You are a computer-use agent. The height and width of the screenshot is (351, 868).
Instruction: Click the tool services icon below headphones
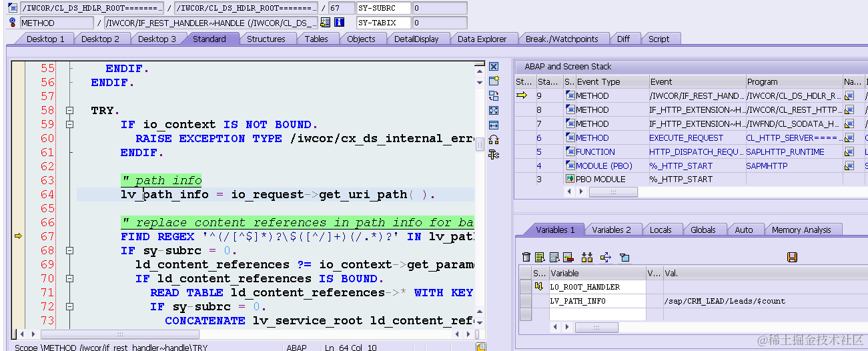[x=494, y=154]
